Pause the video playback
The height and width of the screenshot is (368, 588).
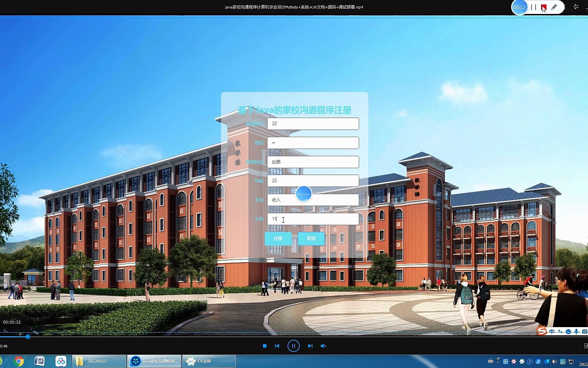pos(294,346)
